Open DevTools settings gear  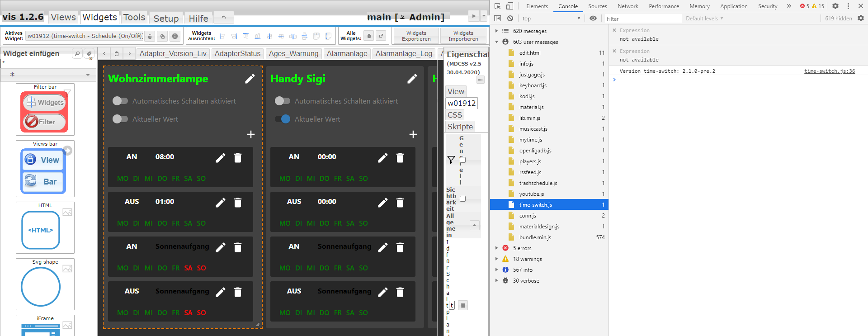[835, 6]
